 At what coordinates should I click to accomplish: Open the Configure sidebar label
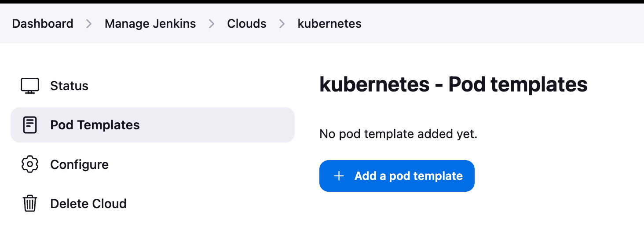[x=79, y=165]
